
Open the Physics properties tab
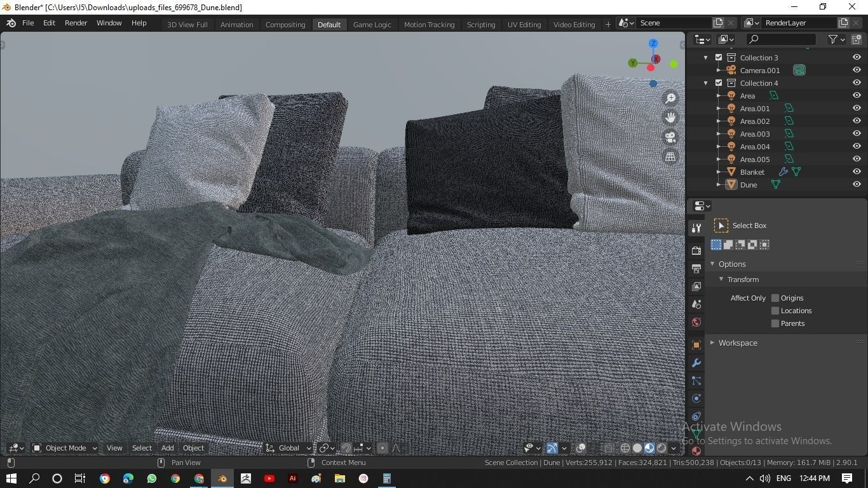pyautogui.click(x=696, y=398)
